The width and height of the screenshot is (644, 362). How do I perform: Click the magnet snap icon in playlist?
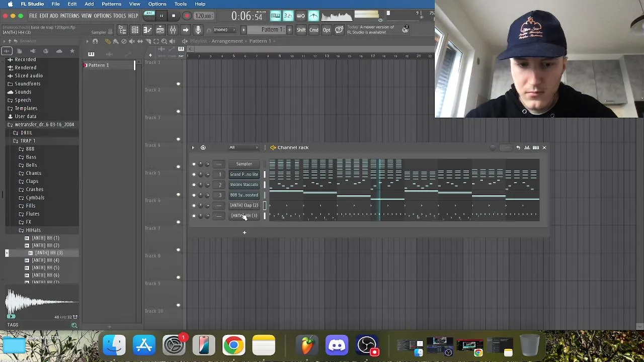[95, 41]
